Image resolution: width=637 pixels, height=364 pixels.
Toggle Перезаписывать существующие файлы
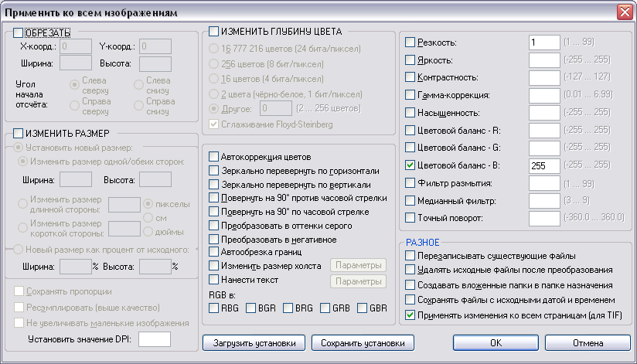[x=410, y=256]
